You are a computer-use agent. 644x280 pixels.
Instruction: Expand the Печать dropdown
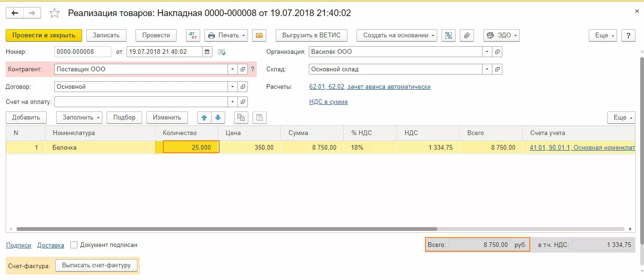(226, 35)
